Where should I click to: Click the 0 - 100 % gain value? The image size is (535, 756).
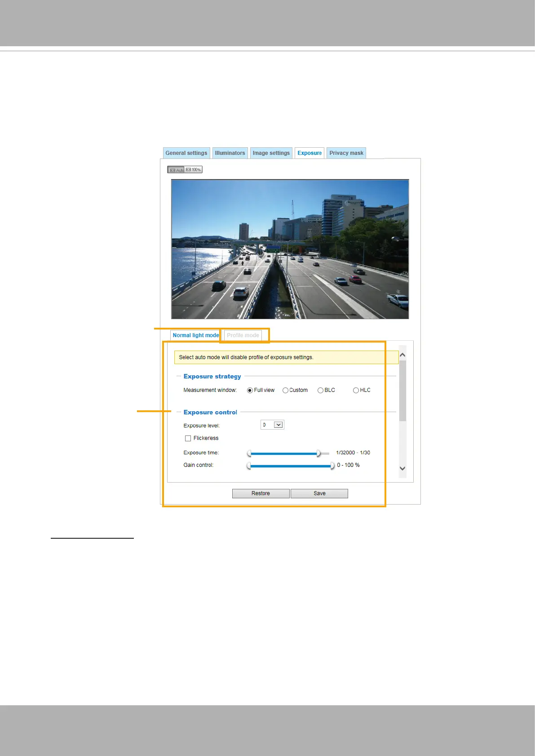click(x=348, y=466)
